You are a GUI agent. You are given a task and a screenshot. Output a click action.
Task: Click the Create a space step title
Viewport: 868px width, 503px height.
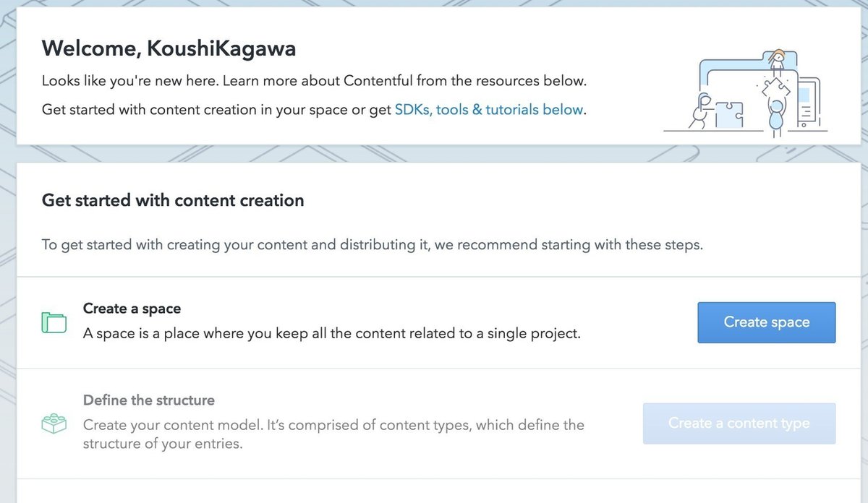click(132, 309)
